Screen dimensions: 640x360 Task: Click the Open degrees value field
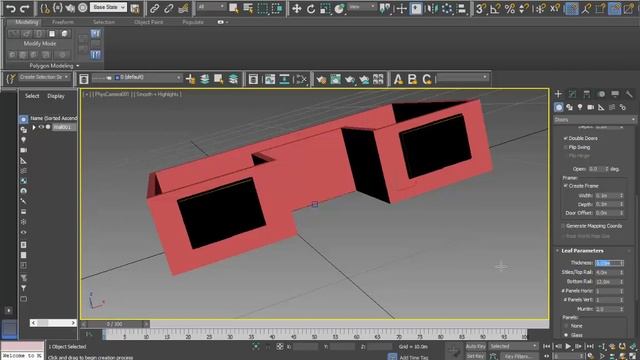click(599, 169)
